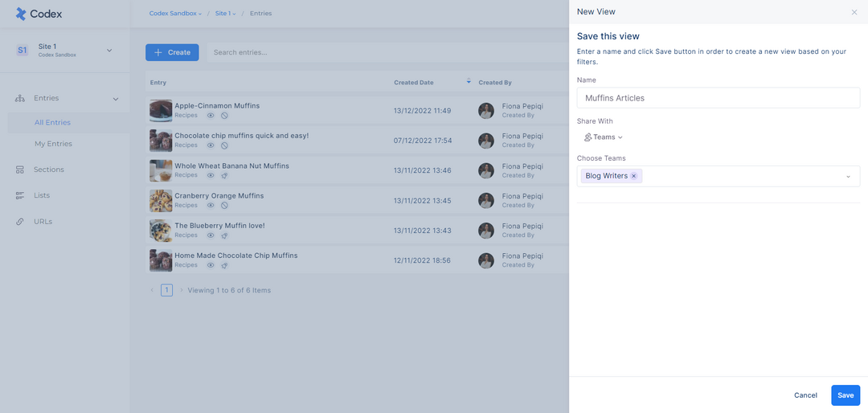Click the Teams people icon under Share With
868x413 pixels.
click(x=588, y=137)
